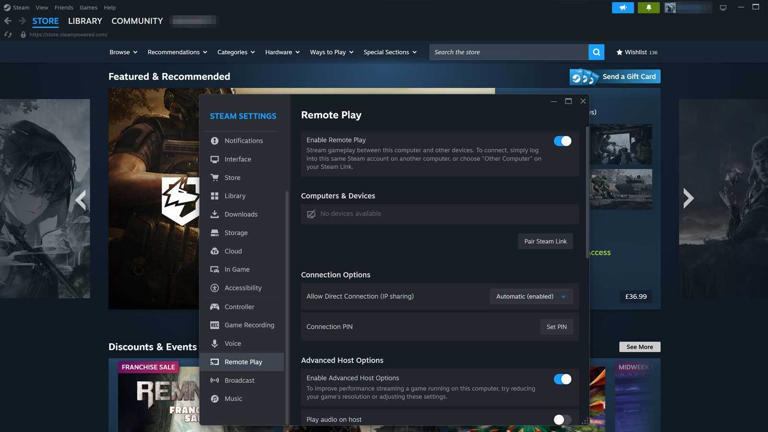Image resolution: width=768 pixels, height=432 pixels.
Task: Click the Big Picture display icon
Action: point(723,7)
